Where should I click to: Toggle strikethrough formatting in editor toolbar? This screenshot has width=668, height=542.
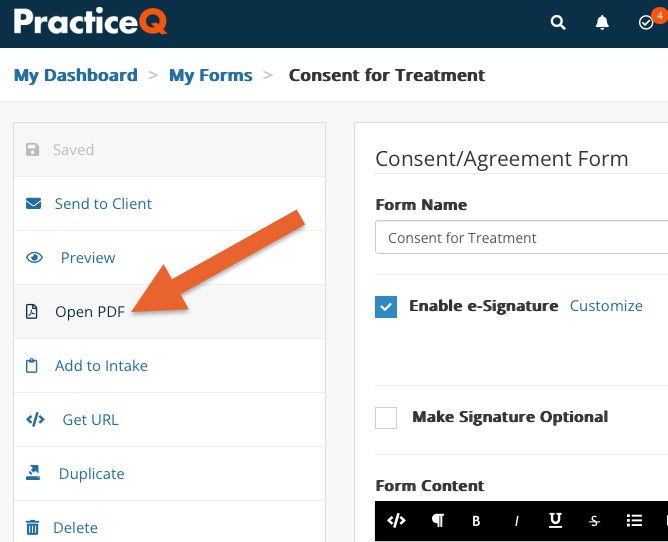(594, 521)
